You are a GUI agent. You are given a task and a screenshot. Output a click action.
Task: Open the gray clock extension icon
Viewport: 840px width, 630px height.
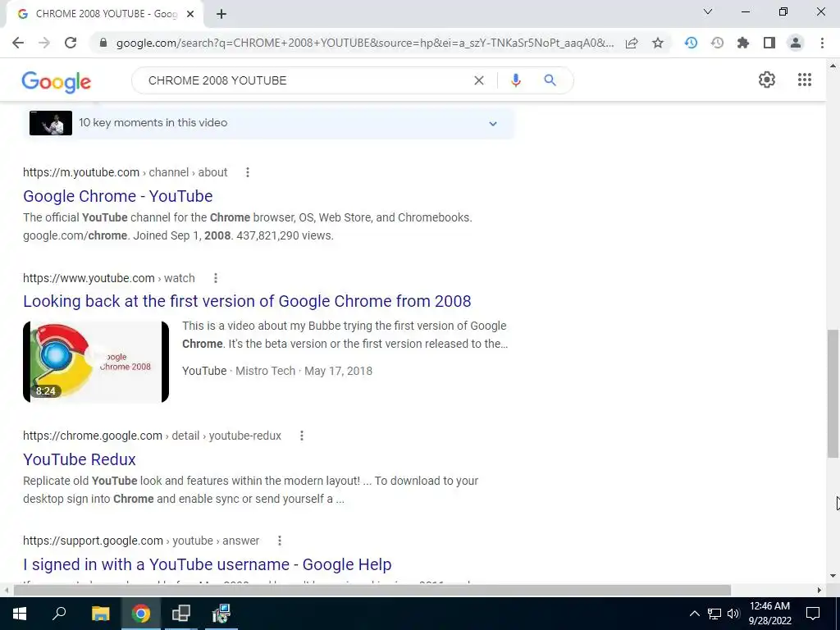pyautogui.click(x=717, y=43)
